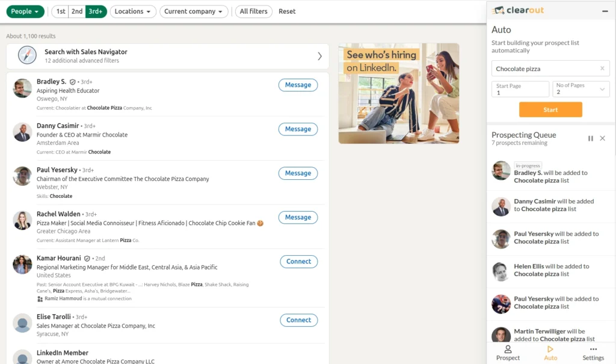This screenshot has width=616, height=364.
Task: Message Bradley S.
Action: [x=298, y=85]
